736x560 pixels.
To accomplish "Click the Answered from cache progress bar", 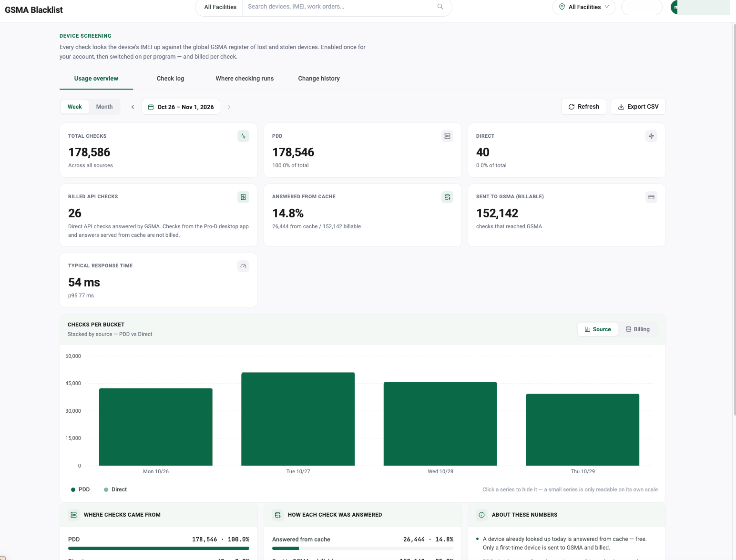I will [x=363, y=549].
